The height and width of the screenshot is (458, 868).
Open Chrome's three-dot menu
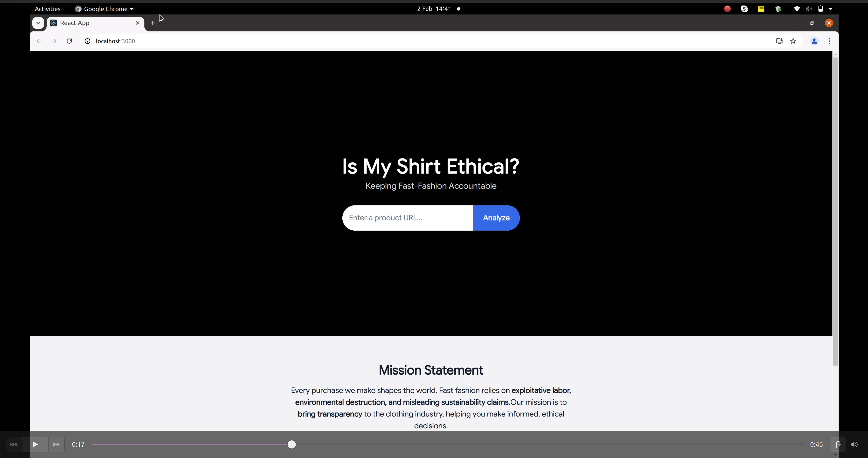(x=829, y=41)
